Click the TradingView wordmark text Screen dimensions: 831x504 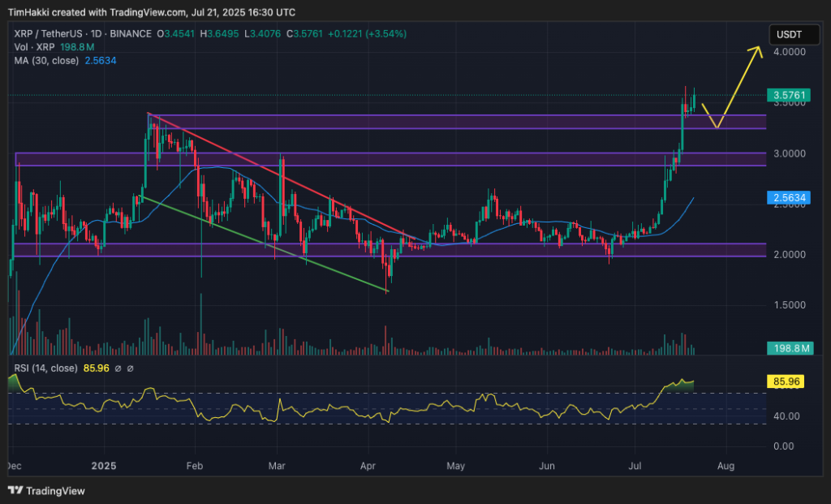pyautogui.click(x=55, y=491)
